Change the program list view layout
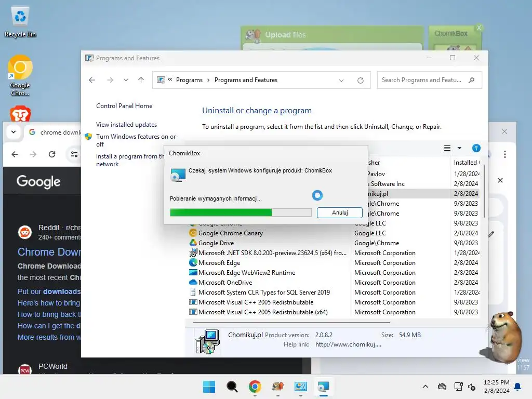Viewport: 532px width, 399px height. click(447, 148)
